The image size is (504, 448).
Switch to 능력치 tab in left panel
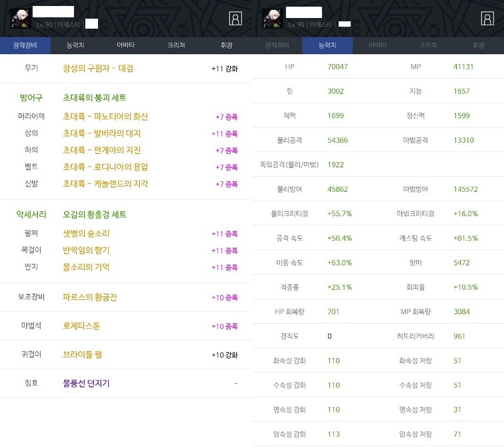click(x=75, y=45)
